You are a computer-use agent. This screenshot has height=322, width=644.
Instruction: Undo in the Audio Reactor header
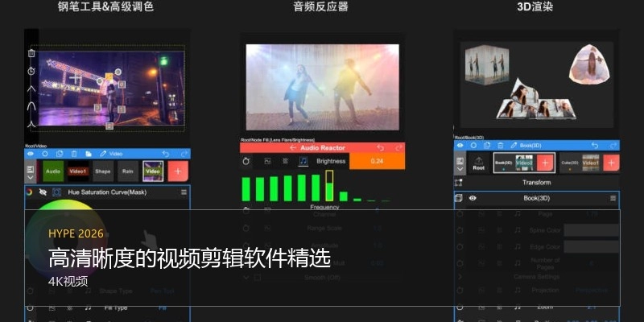tap(380, 148)
